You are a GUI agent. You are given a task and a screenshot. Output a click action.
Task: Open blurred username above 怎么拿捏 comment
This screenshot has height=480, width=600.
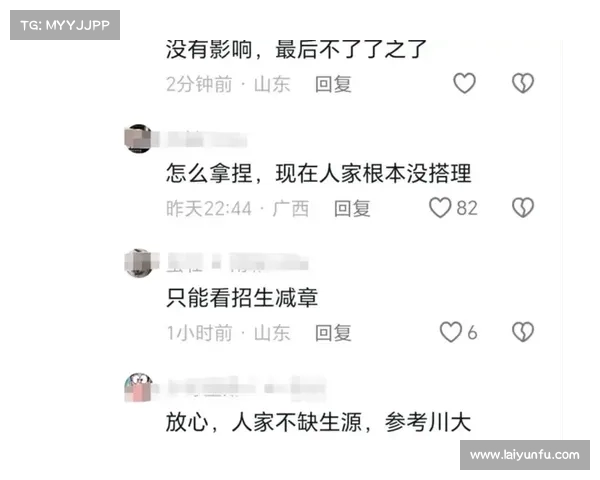tap(200, 139)
